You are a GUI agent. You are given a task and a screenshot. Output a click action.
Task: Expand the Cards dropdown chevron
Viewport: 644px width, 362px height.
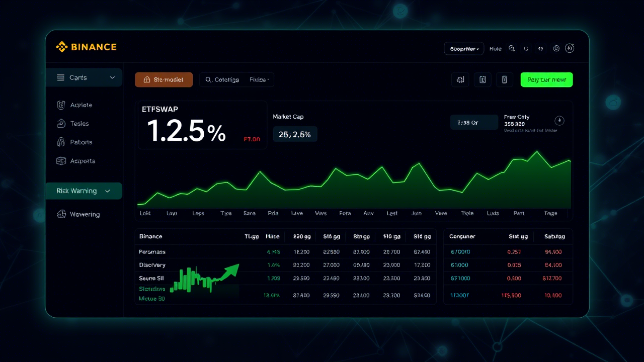click(112, 78)
